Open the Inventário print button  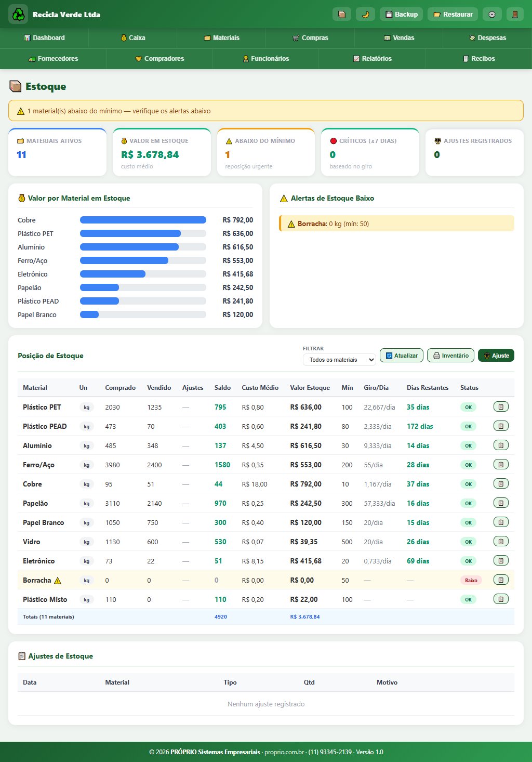450,356
